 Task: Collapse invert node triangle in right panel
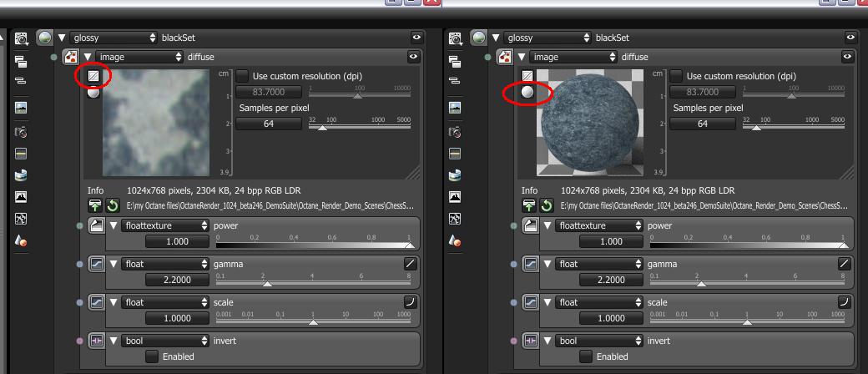(x=547, y=341)
